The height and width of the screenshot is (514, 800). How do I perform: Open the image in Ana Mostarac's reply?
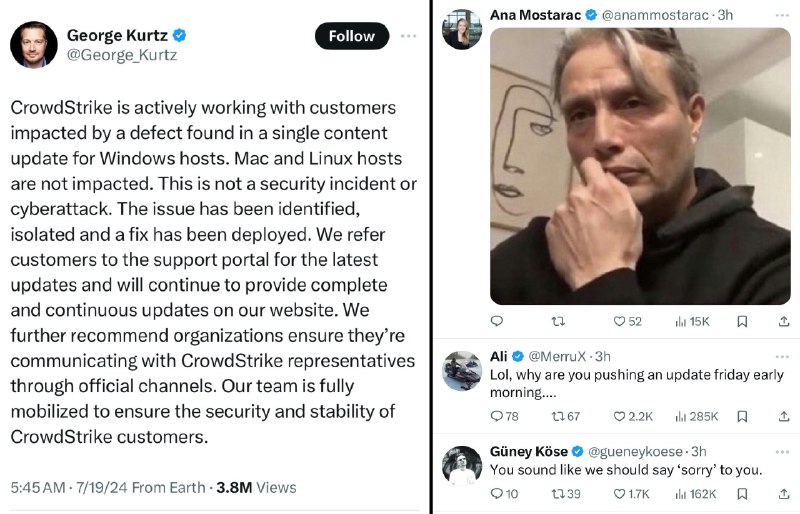pyautogui.click(x=640, y=165)
